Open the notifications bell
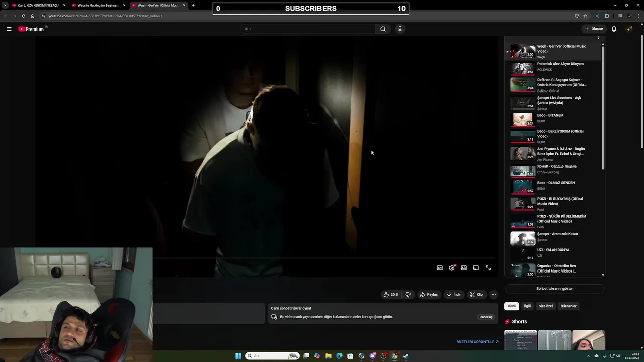Image resolution: width=644 pixels, height=362 pixels. pyautogui.click(x=614, y=29)
